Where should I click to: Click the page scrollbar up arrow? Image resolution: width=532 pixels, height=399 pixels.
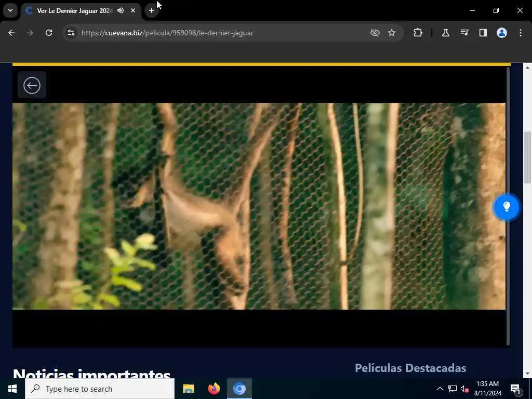(x=527, y=68)
